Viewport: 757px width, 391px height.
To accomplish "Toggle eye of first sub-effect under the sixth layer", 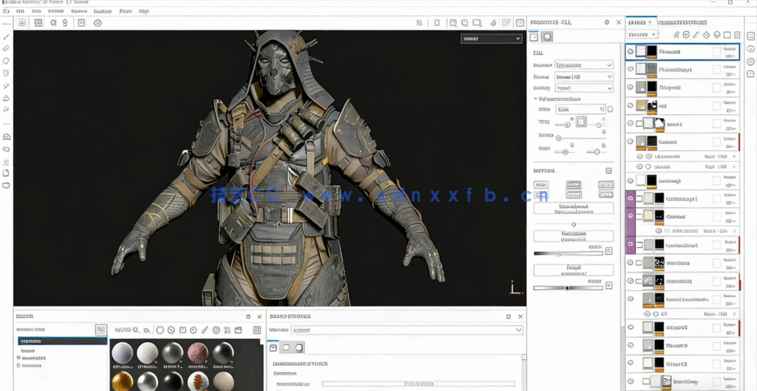I will point(640,156).
